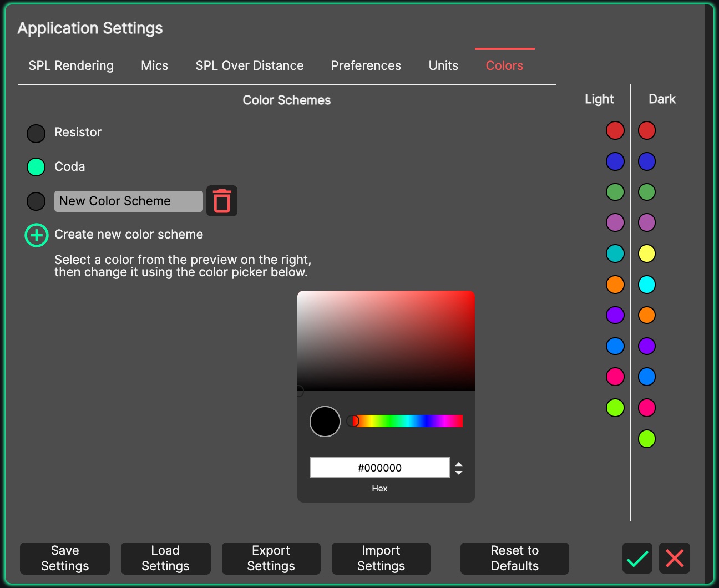Click the black current color preview circle

point(325,422)
